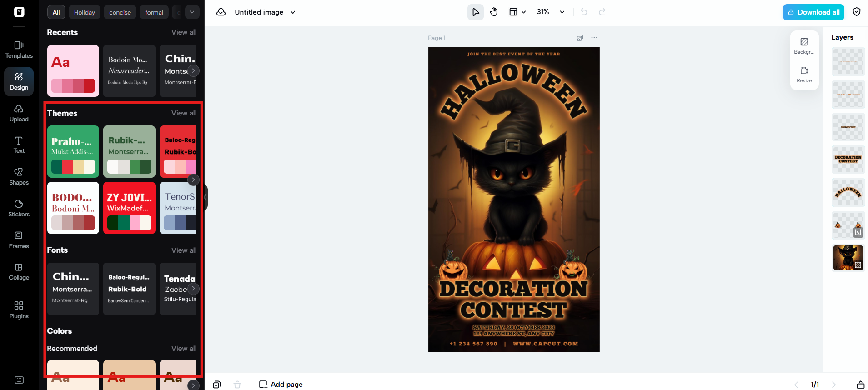Select the All filter tab

56,12
